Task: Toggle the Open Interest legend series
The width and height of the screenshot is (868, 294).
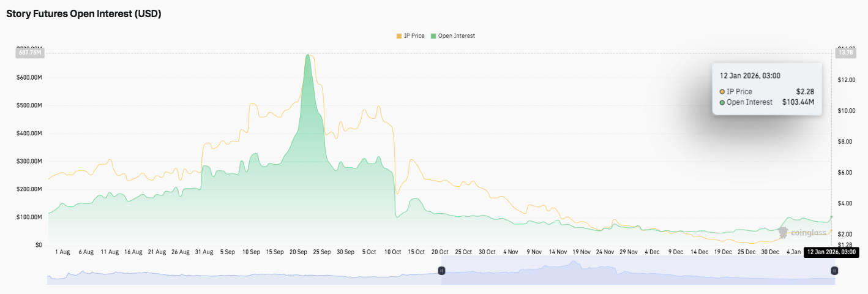Action: [456, 36]
